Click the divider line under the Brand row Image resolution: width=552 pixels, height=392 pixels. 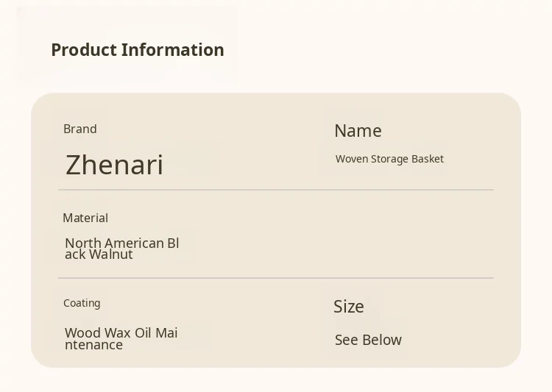click(x=275, y=190)
